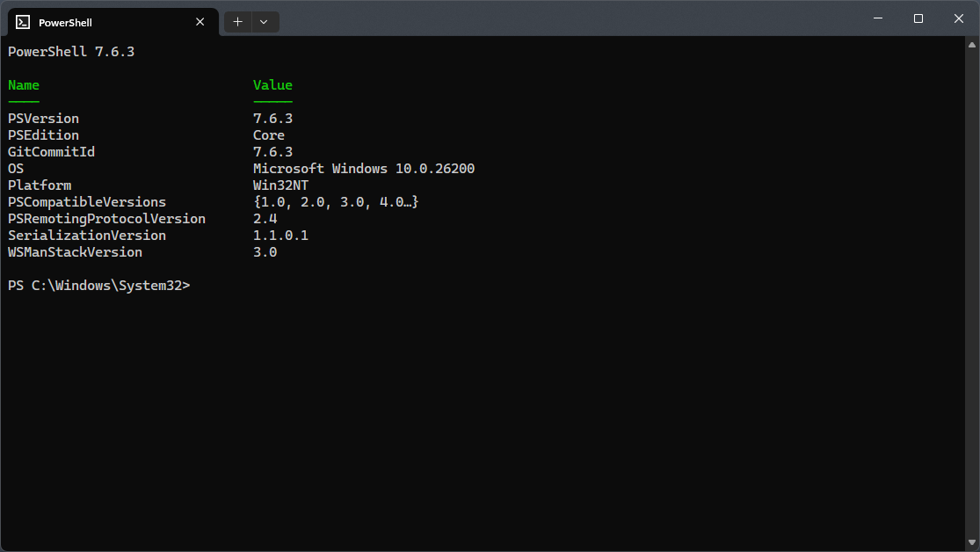This screenshot has width=980, height=552.
Task: Click the '1.1.0.1' value
Action: pos(280,236)
